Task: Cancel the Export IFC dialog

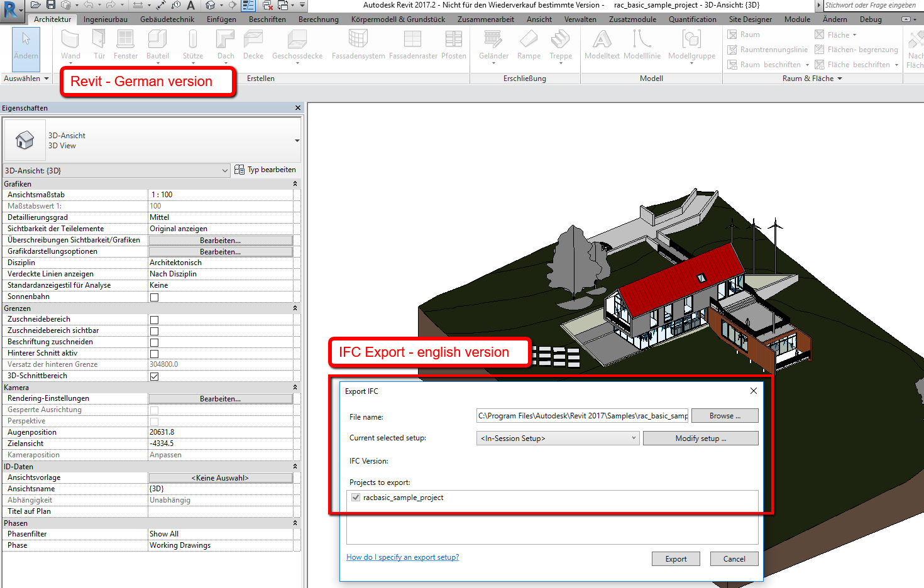Action: tap(734, 559)
